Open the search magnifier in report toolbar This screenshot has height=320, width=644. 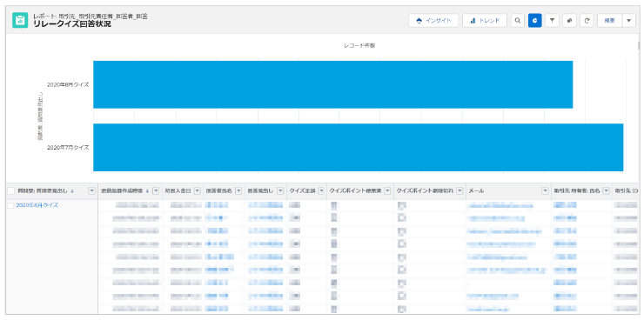[518, 20]
